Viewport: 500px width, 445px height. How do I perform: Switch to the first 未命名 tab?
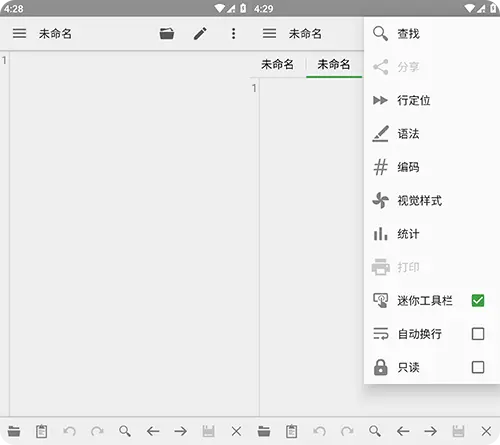[x=277, y=64]
